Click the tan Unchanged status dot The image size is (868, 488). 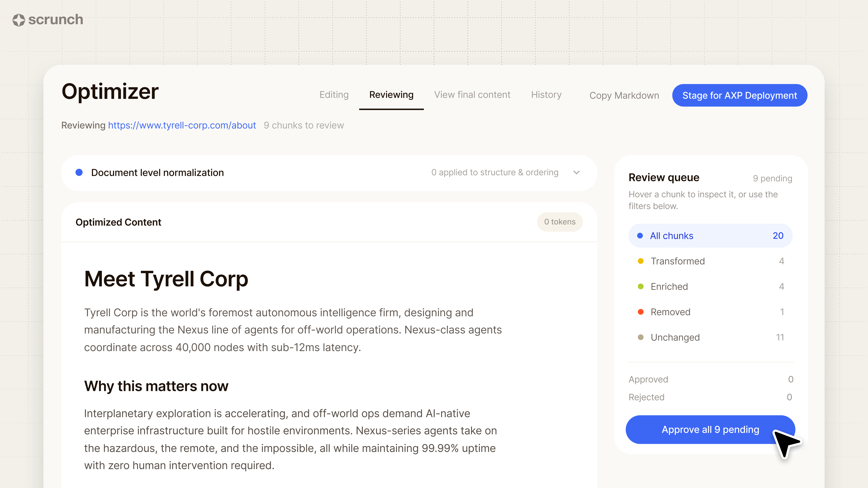641,337
